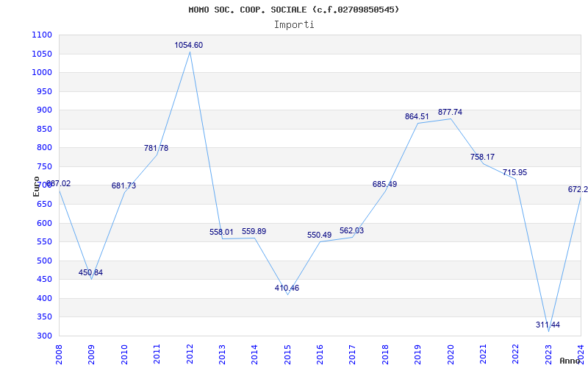The image size is (588, 368).
Task: Click the 450 y-axis tick label
Action: coord(45,280)
